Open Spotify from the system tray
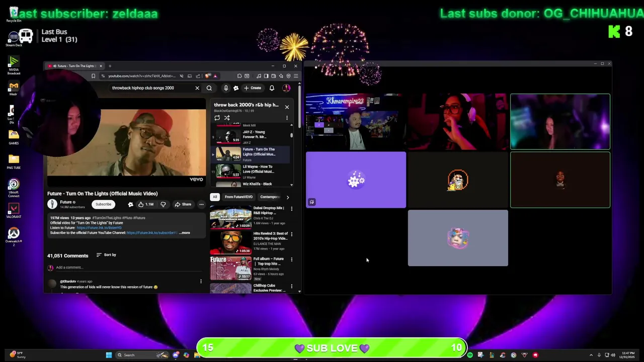This screenshot has height=362, width=644. 470,355
